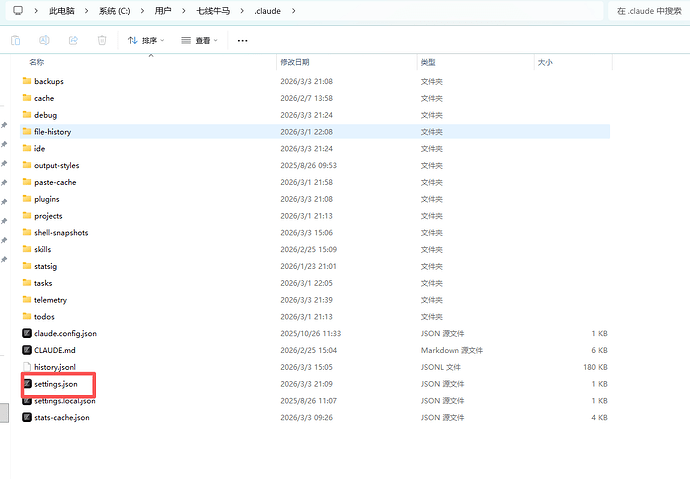Click .claude in the breadcrumb path
690x479 pixels.
267,11
